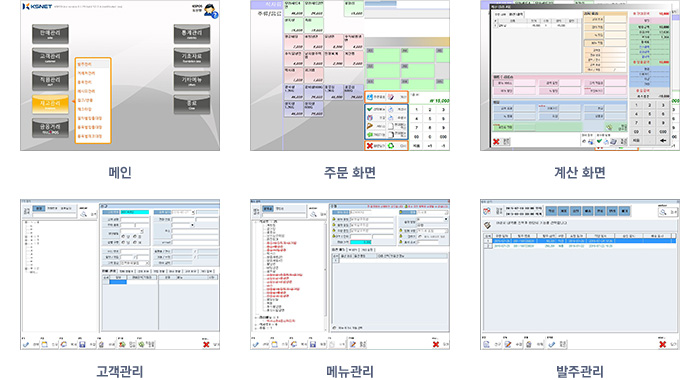Click floppy save icon in 고객관리 toolbar
This screenshot has width=700, height=380.
tap(82, 344)
